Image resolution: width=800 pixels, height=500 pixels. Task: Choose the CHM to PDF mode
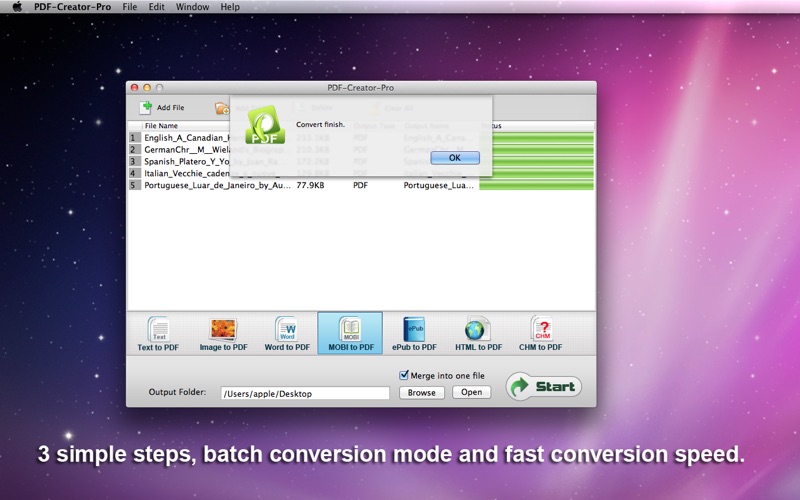tap(540, 334)
